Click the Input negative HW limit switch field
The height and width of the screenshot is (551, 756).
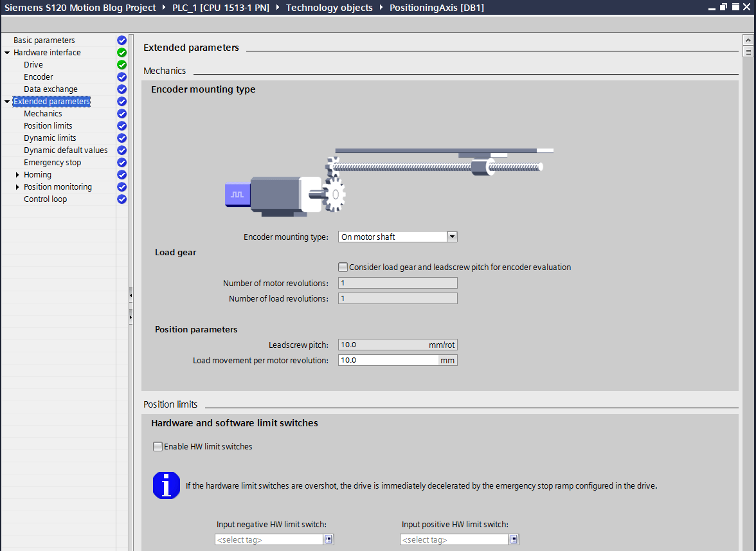[x=269, y=539]
